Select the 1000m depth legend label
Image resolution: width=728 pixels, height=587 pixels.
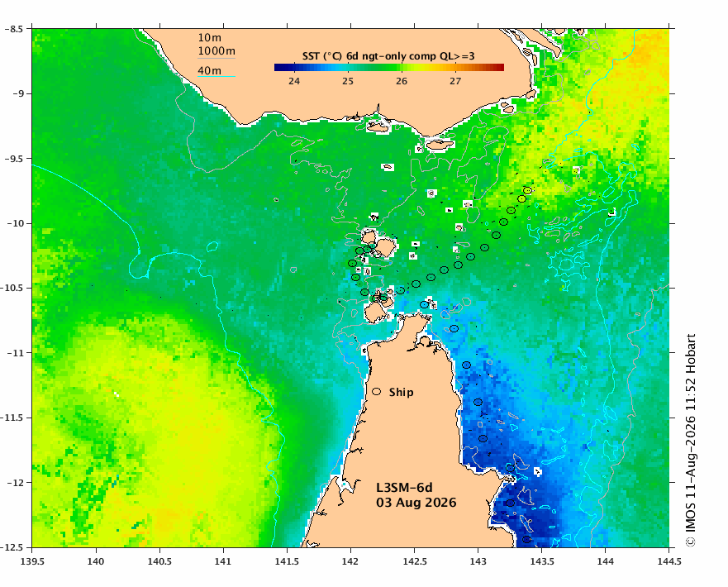point(216,51)
